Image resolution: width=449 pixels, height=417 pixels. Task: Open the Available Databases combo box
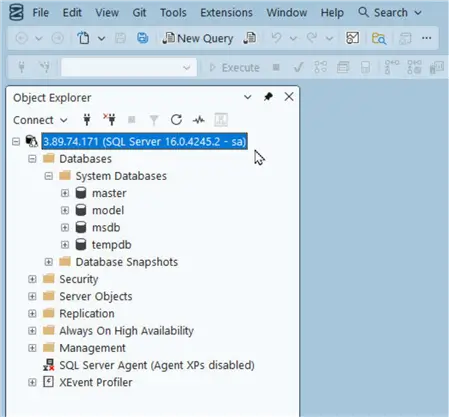[129, 68]
